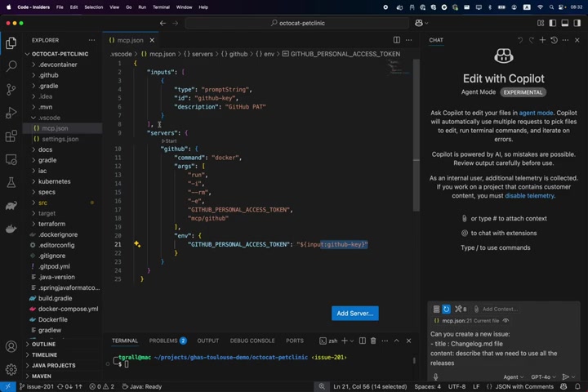Open the GPT-4o model picker

tap(543, 377)
